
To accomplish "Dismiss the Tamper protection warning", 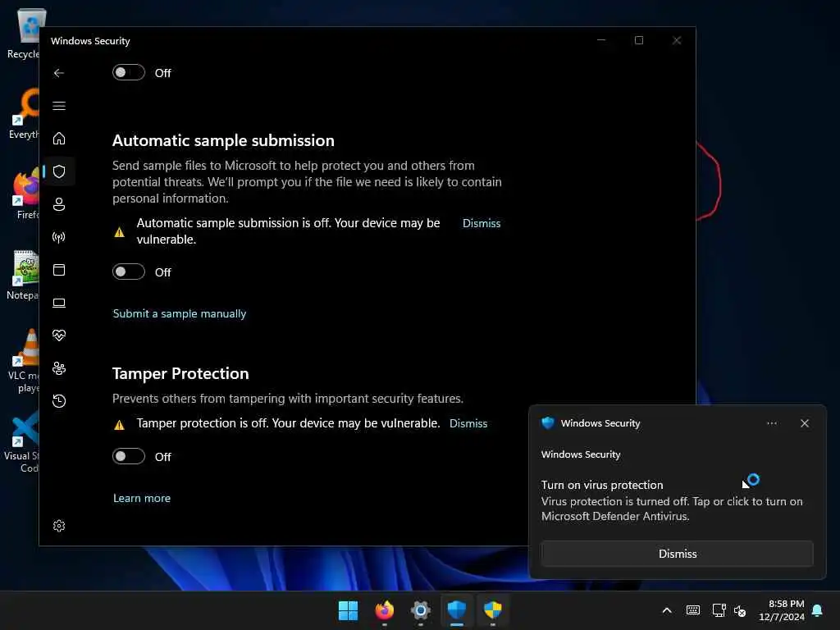I will pos(468,423).
